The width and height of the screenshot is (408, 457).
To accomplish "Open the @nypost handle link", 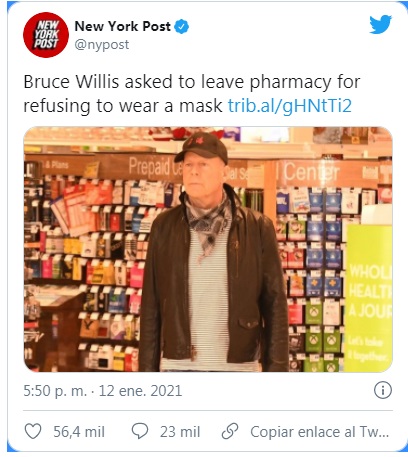I will (x=102, y=45).
